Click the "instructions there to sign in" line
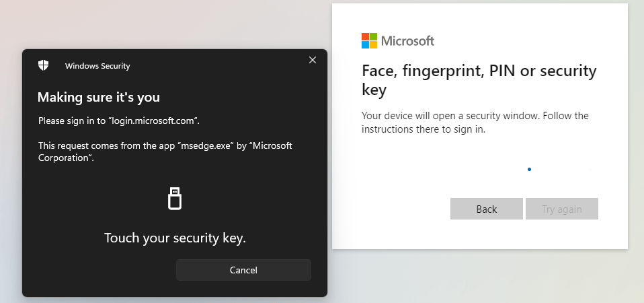The height and width of the screenshot is (303, 644). point(424,129)
